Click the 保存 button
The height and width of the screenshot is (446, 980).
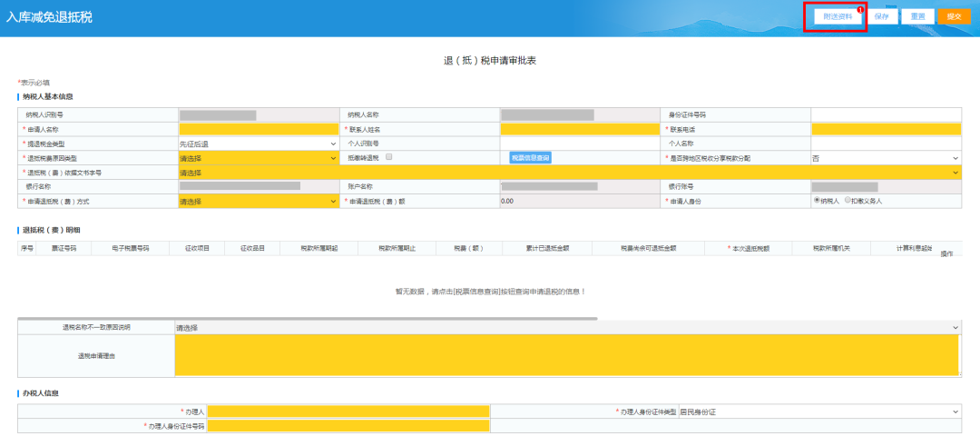click(881, 16)
